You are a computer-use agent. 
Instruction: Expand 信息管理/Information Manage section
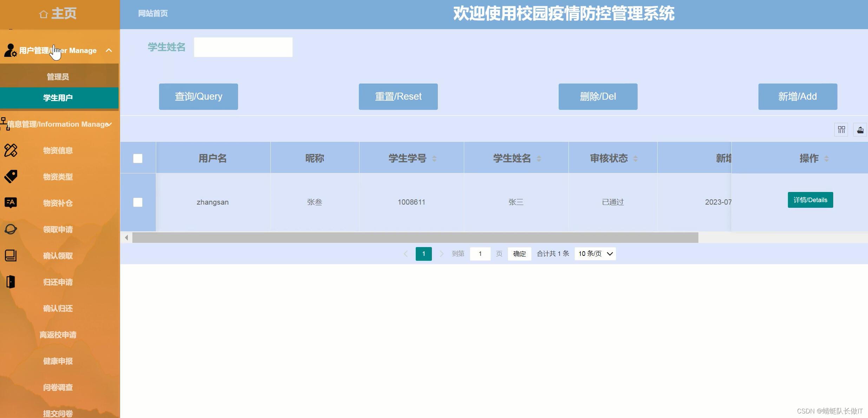tap(58, 124)
